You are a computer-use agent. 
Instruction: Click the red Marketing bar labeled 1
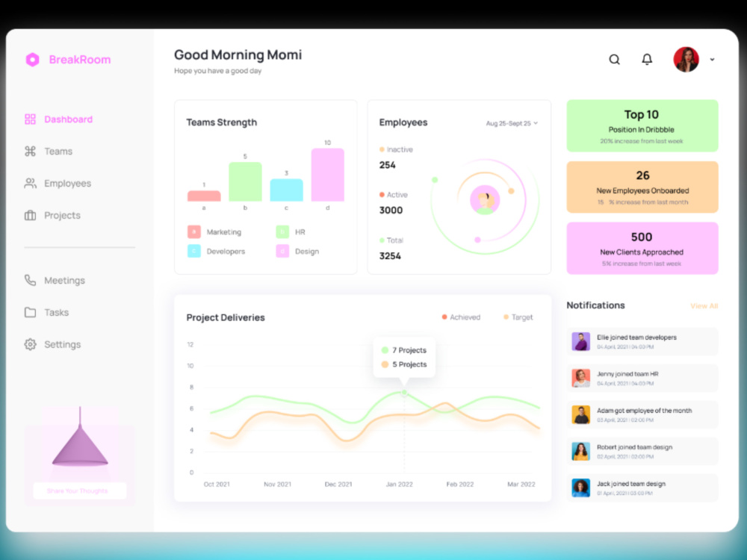[x=204, y=196]
